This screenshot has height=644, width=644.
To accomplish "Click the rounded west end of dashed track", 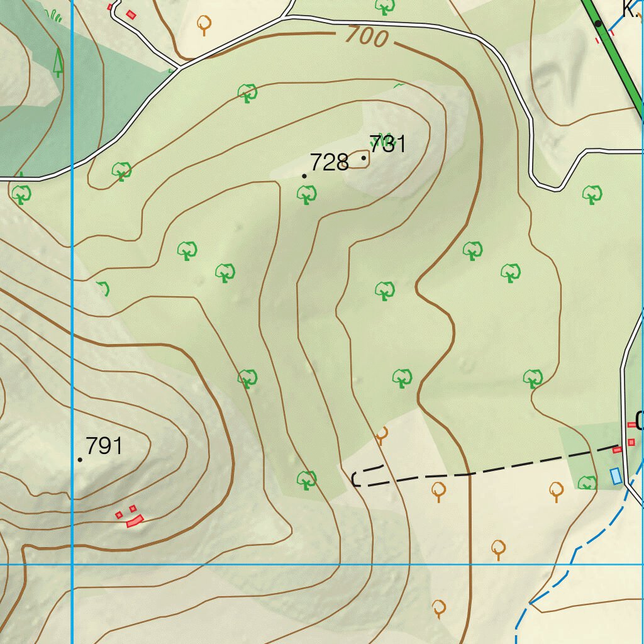I will (x=355, y=479).
